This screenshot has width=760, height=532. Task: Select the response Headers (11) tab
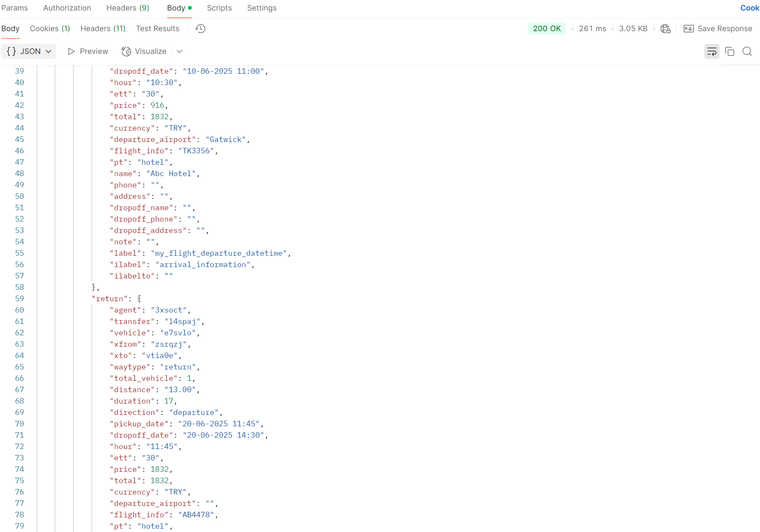tap(103, 29)
